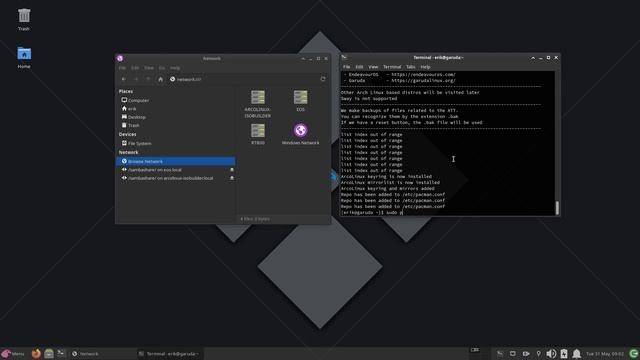This screenshot has height=360, width=640.
Task: Open Edit menu in the Network window
Action: point(135,68)
